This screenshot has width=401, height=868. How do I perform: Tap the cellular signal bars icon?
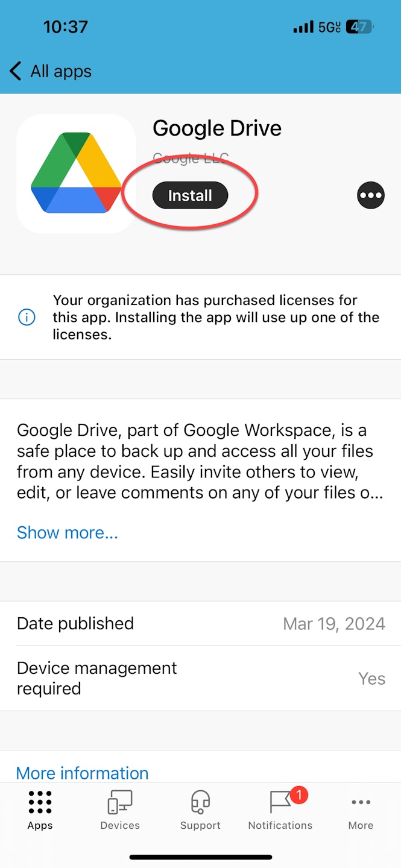(303, 27)
